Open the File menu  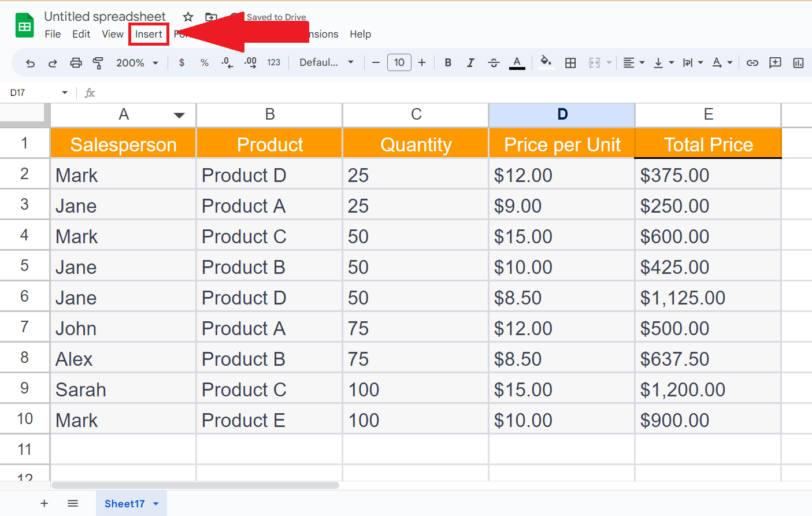(x=53, y=34)
